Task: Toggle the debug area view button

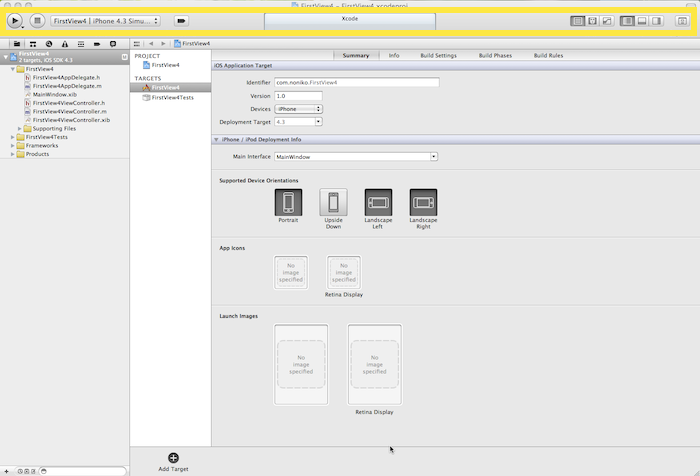Action: click(x=642, y=21)
